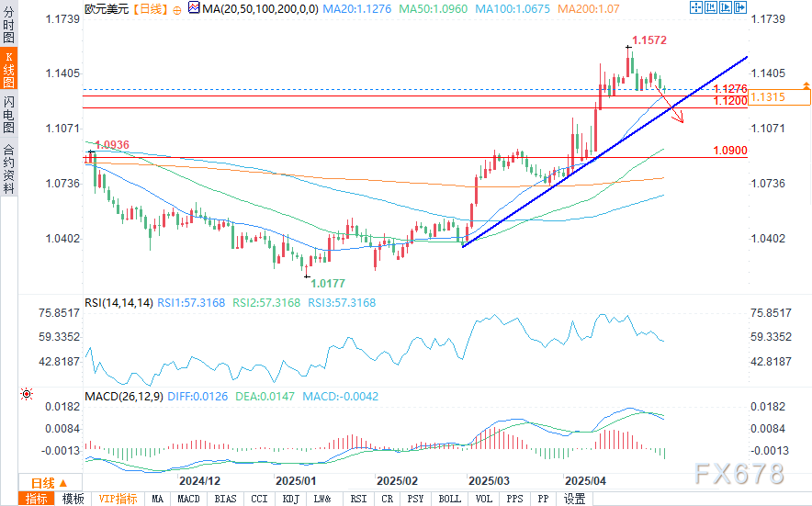Switch to 模板 templates tab
This screenshot has height=506, width=812.
point(73,499)
